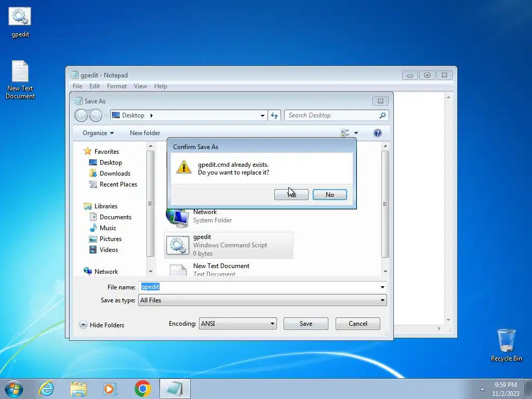Expand the Desktop breadcrumb arrow

(x=151, y=115)
